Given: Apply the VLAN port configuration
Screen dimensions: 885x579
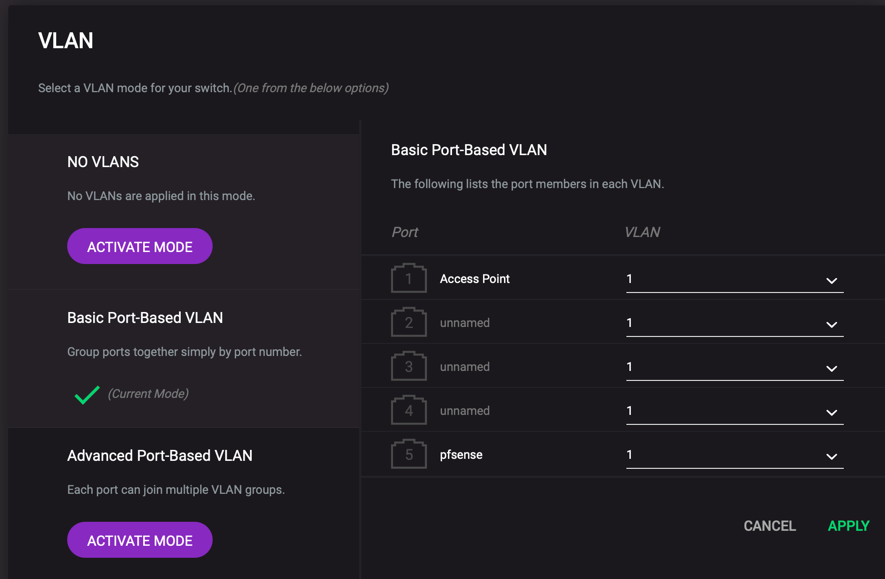Looking at the screenshot, I should (x=847, y=525).
